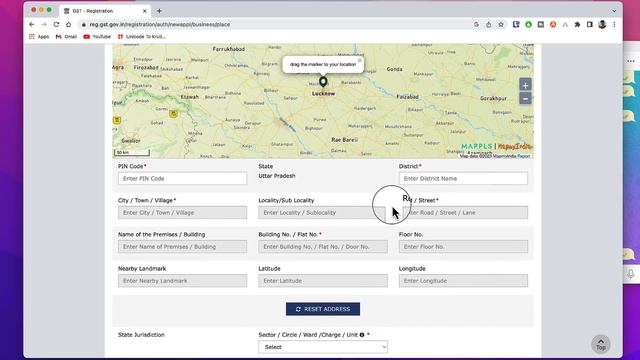Click 'Gwalior' label on map
The image size is (640, 360).
(131, 141)
